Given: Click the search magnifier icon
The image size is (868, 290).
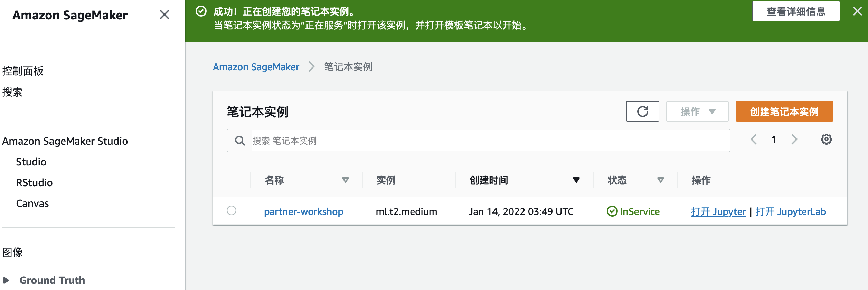Looking at the screenshot, I should coord(240,141).
